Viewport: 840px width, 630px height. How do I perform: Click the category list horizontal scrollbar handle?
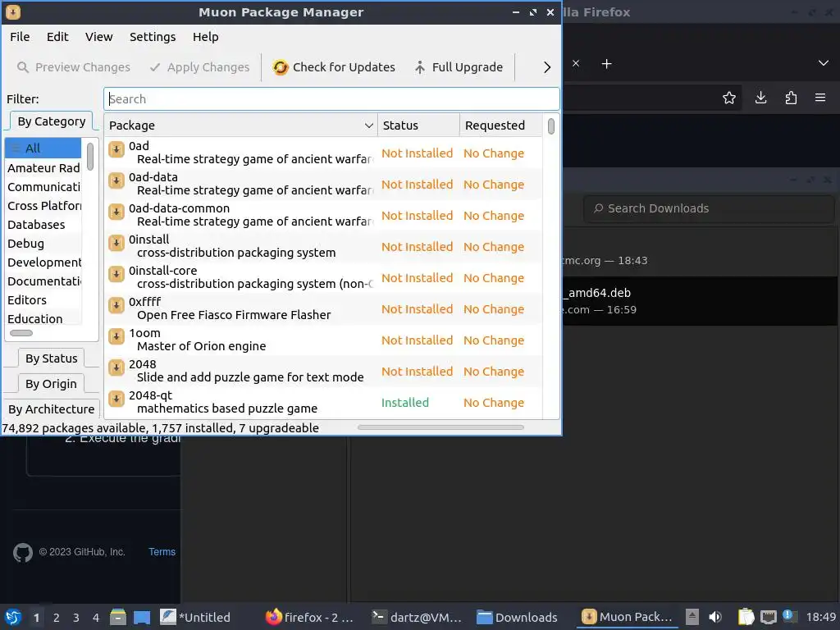[x=21, y=333]
